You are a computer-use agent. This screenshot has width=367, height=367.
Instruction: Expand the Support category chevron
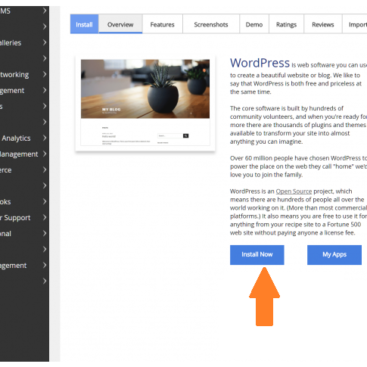[x=45, y=217]
